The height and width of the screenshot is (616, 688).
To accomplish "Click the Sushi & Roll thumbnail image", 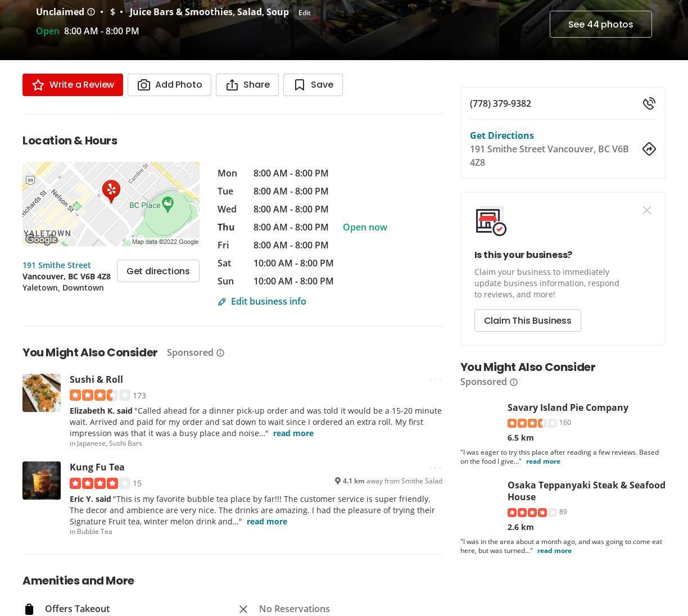I will (42, 393).
